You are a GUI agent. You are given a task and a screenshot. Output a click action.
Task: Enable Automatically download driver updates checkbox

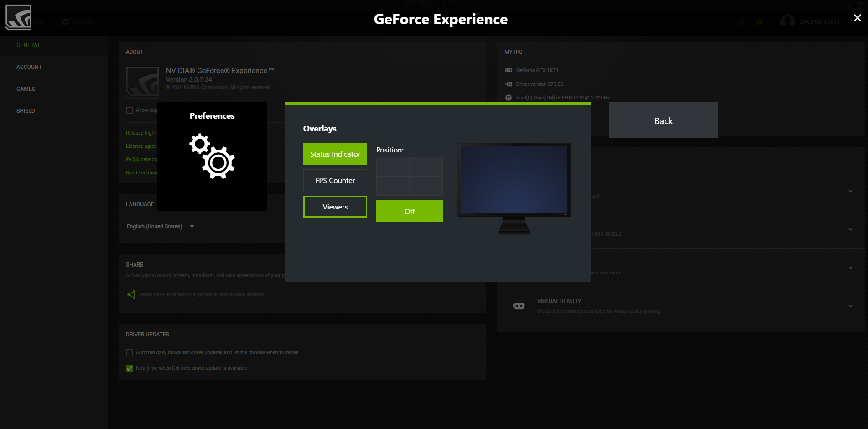click(x=130, y=353)
